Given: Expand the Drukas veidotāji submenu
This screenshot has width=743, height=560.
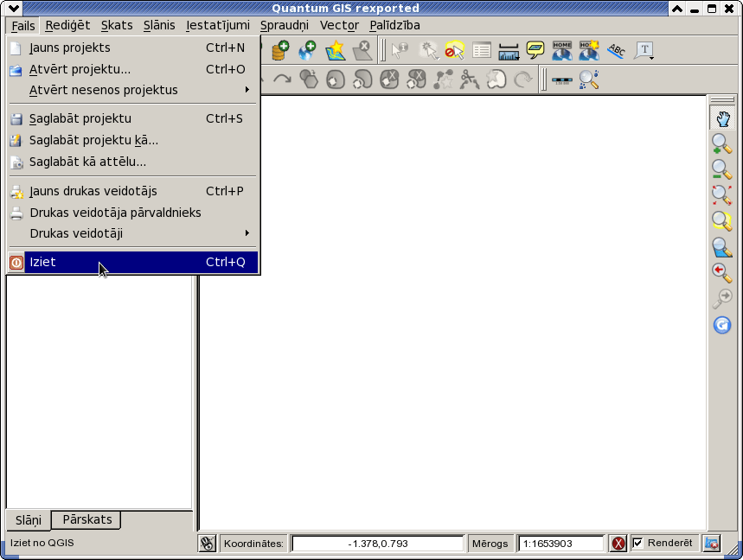Looking at the screenshot, I should click(133, 233).
